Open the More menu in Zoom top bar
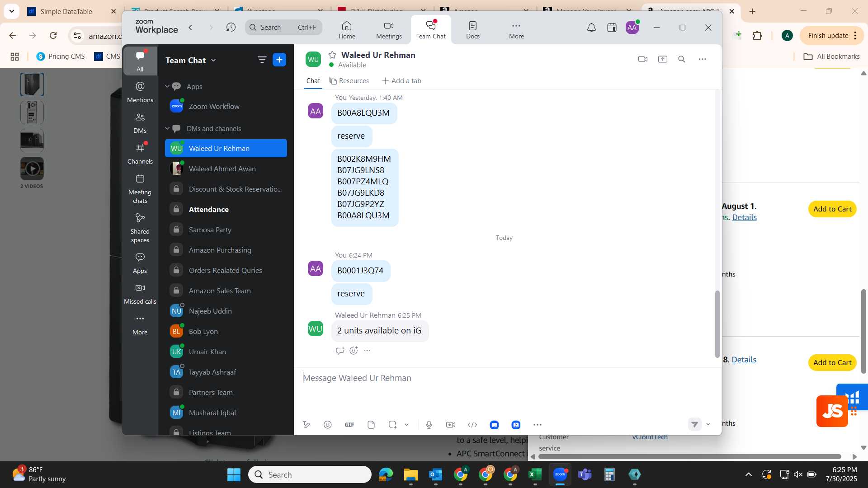Viewport: 868px width, 488px height. click(516, 30)
